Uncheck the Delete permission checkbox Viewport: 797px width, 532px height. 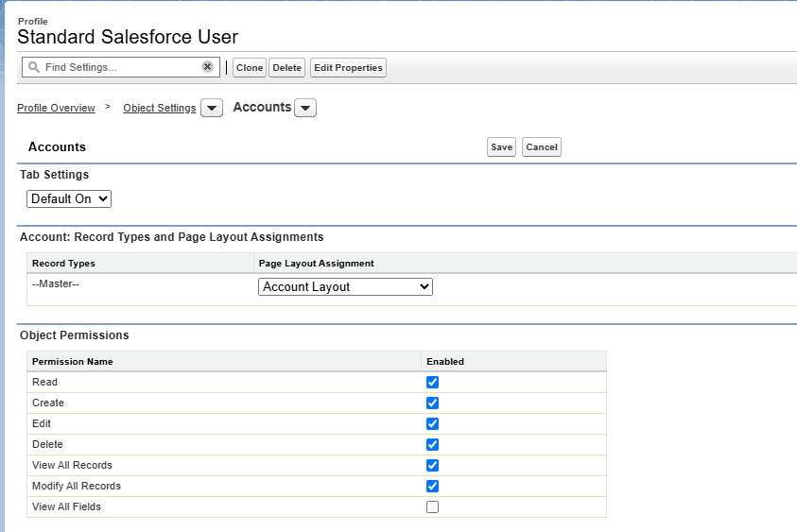point(433,445)
